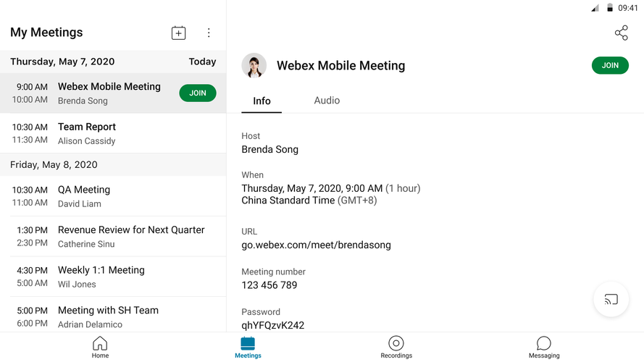
Task: Go to Home in bottom navigation
Action: (100, 348)
